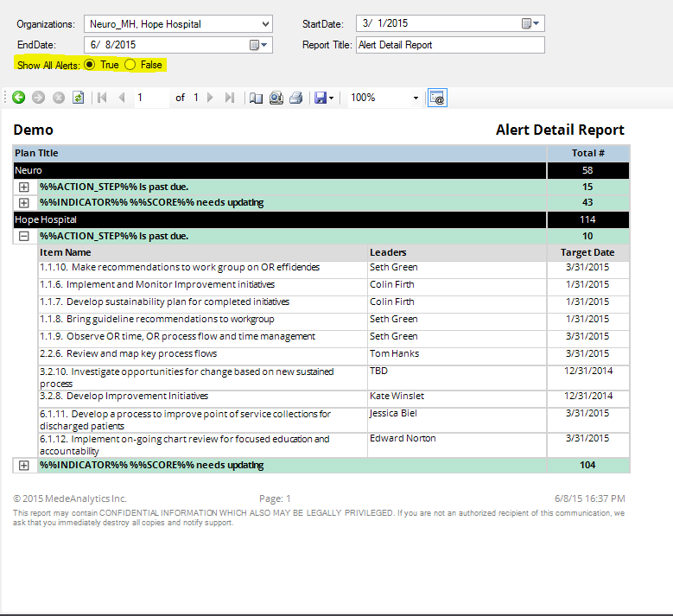The width and height of the screenshot is (673, 616).
Task: Open the EndDate calendar picker
Action: [258, 45]
